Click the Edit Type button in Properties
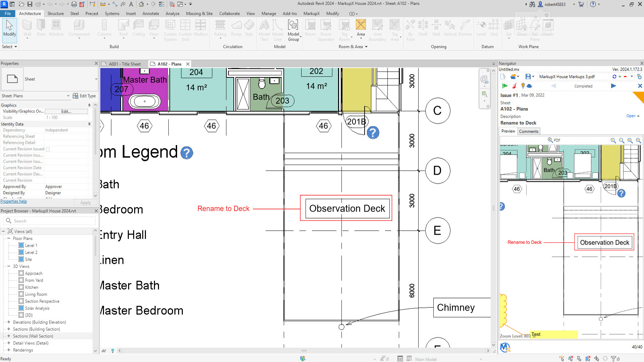Screen dimensions: 644x362 84,96
